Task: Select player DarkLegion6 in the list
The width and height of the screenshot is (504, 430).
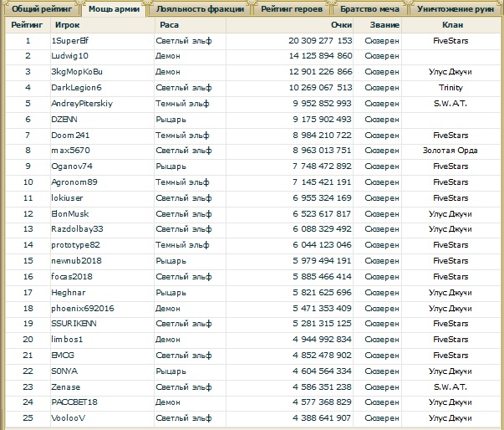Action: [x=76, y=87]
